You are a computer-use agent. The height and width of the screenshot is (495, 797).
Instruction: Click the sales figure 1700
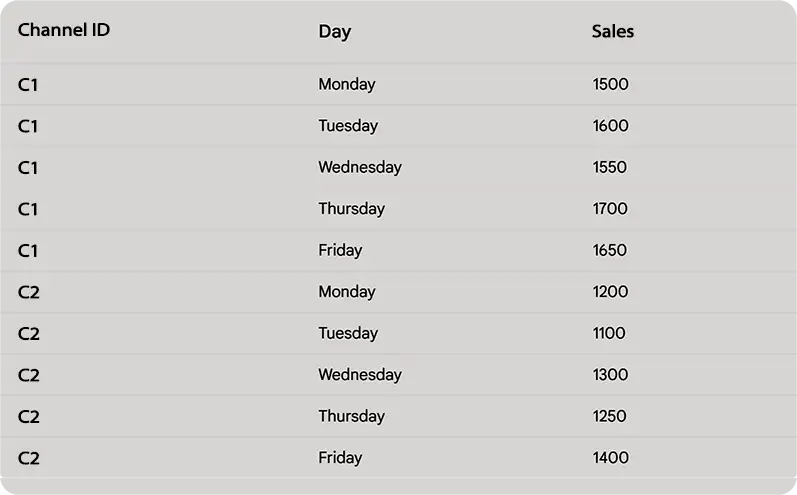610,209
